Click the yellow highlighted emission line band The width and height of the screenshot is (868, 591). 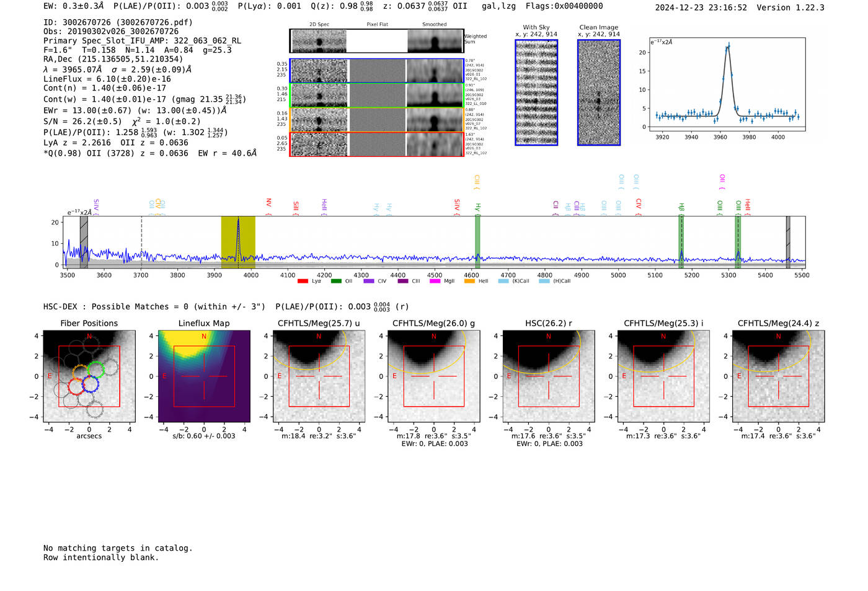pos(238,242)
